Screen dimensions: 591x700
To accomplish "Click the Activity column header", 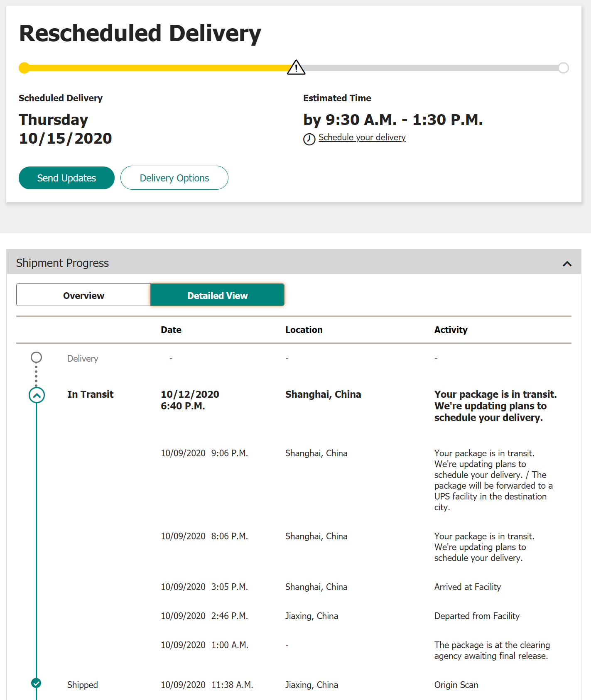I will 451,330.
